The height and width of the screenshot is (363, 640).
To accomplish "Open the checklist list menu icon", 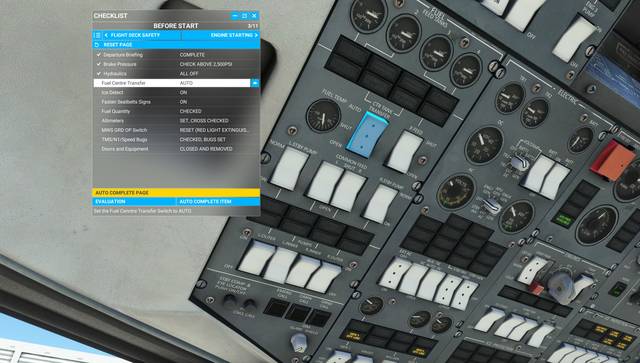I will coord(97,35).
